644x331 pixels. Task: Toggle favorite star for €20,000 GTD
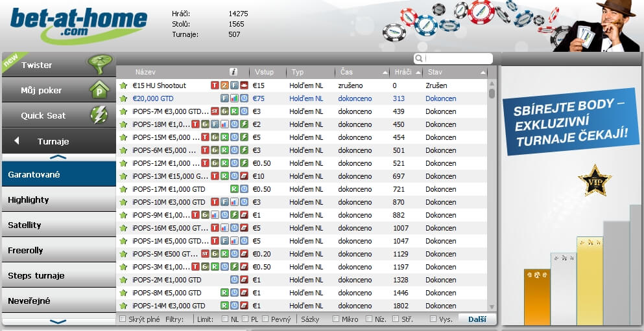[x=123, y=99]
